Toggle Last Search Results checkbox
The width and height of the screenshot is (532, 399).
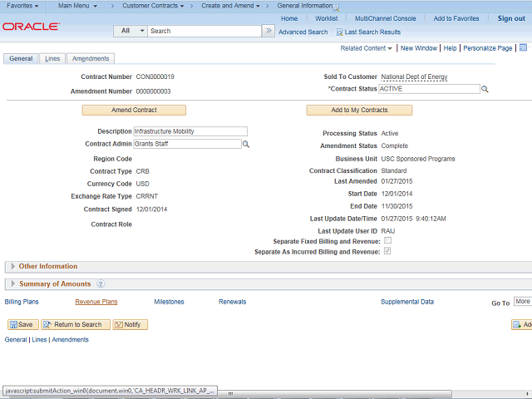pos(340,32)
